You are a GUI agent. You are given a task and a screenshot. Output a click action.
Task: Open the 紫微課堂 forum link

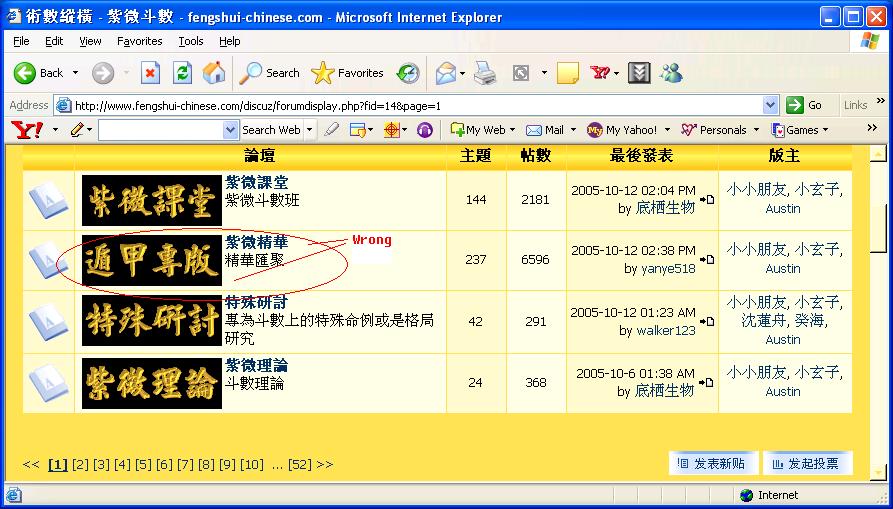[256, 182]
